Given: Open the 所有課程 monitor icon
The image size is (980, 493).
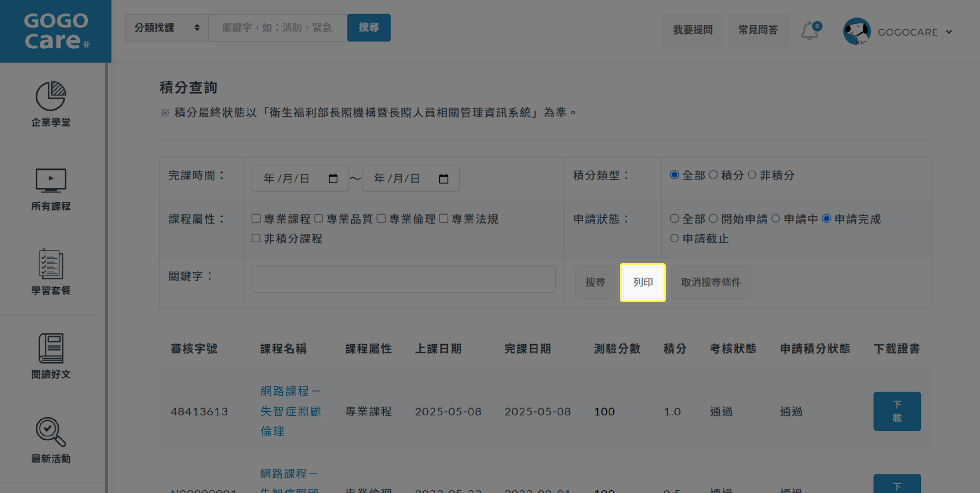Looking at the screenshot, I should tap(51, 180).
